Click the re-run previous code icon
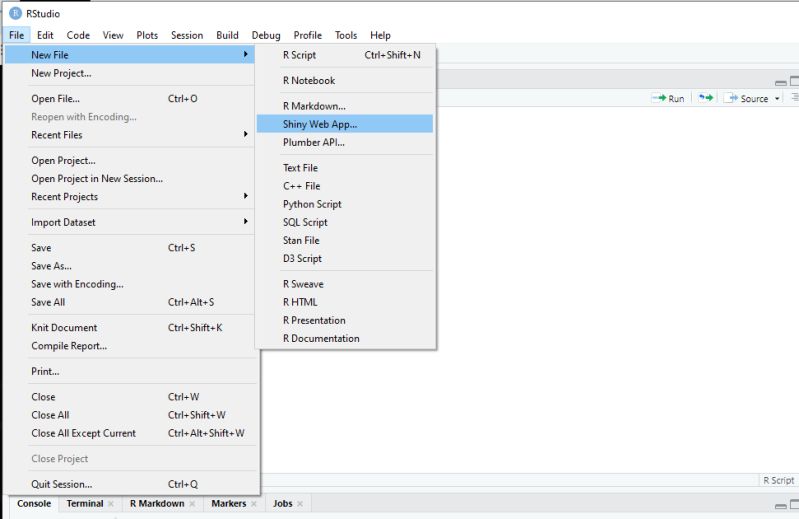The height and width of the screenshot is (519, 799). point(706,98)
